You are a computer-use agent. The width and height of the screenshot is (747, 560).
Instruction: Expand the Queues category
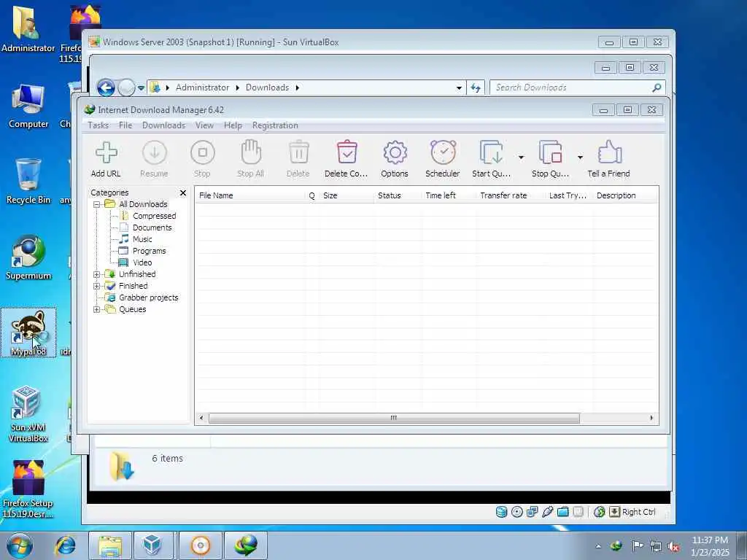point(97,309)
